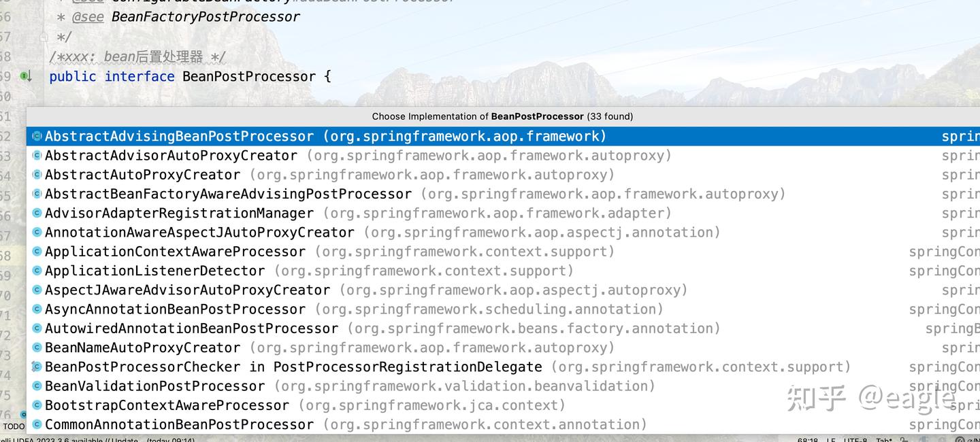This screenshot has height=442, width=980.
Task: Open AspectJAwareAdvisorAutoProxyCreator implementation
Action: (x=503, y=290)
